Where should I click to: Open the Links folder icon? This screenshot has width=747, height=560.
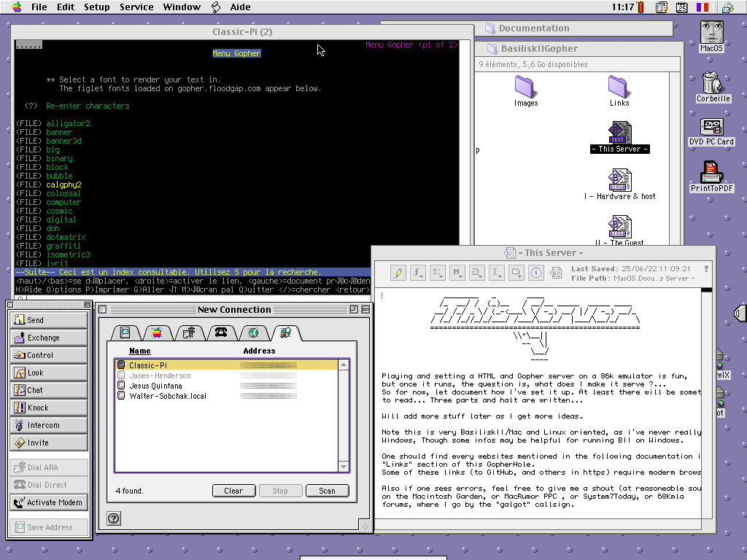pos(619,87)
